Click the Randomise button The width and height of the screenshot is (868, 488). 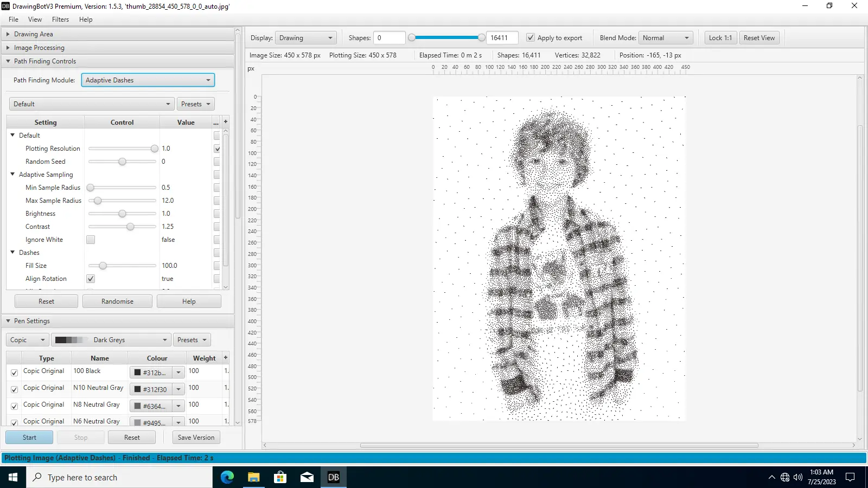pyautogui.click(x=117, y=301)
